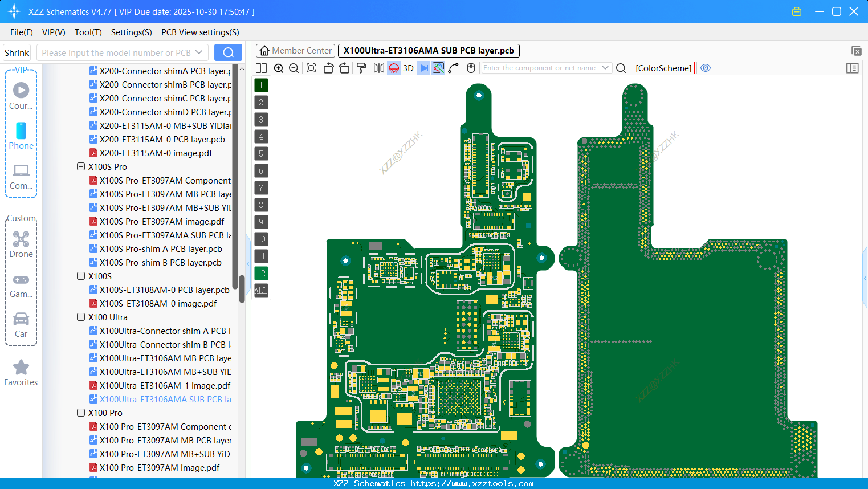Select the split-view compare icon
The height and width of the screenshot is (489, 868).
261,68
